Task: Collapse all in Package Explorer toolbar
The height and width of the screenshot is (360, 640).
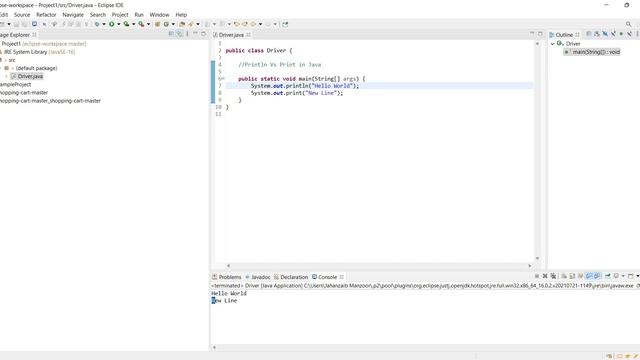Action: (x=171, y=34)
